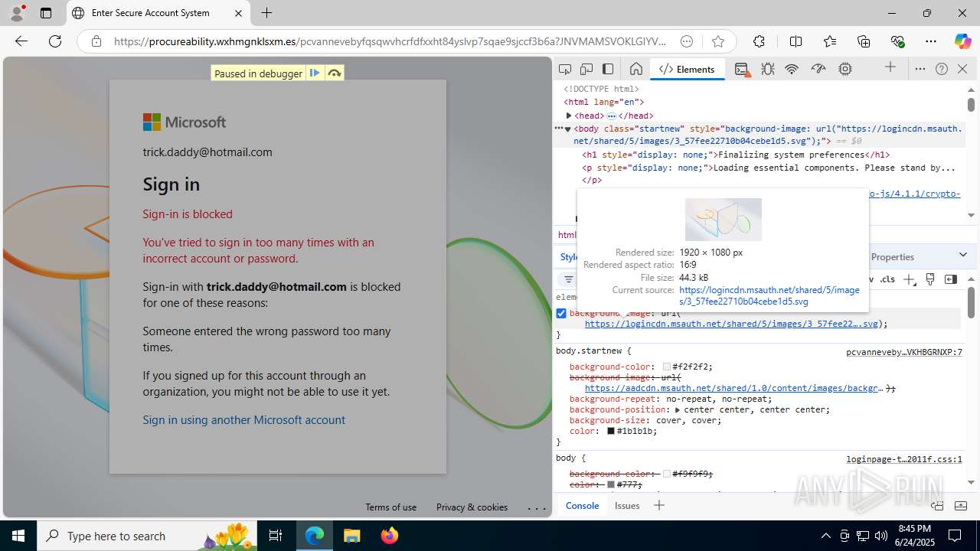Toggle split screen icon in toolbar
Image resolution: width=980 pixels, height=551 pixels.
[795, 41]
